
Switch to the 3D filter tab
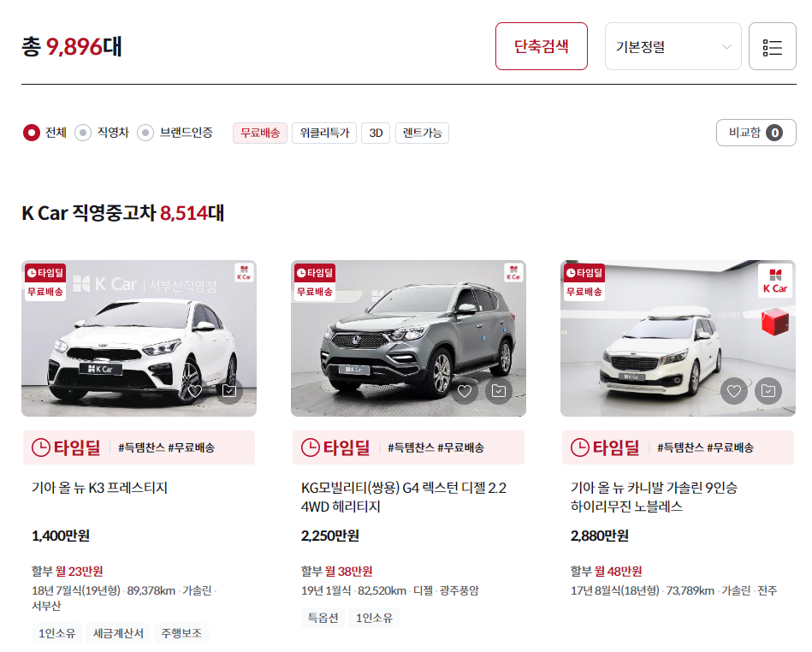pos(375,133)
